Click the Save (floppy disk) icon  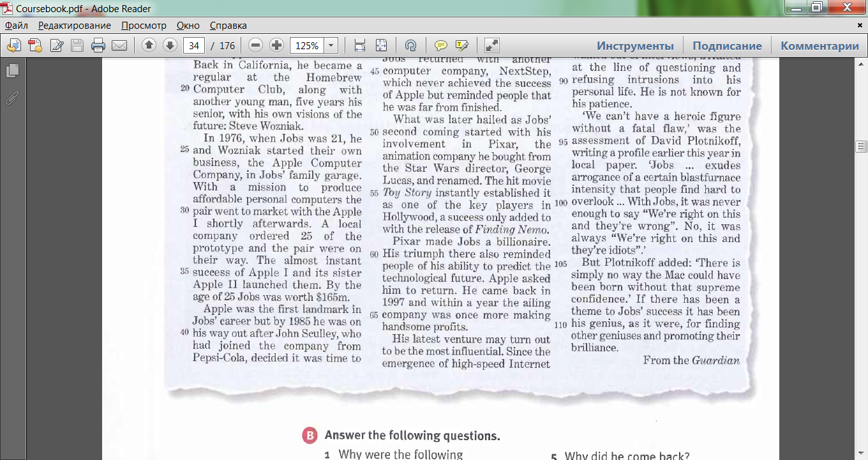click(77, 45)
